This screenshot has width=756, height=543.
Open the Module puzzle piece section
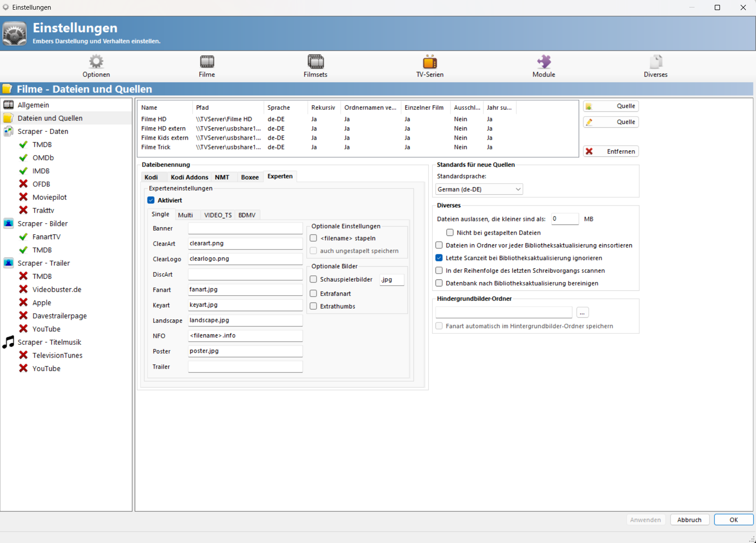[x=544, y=66]
